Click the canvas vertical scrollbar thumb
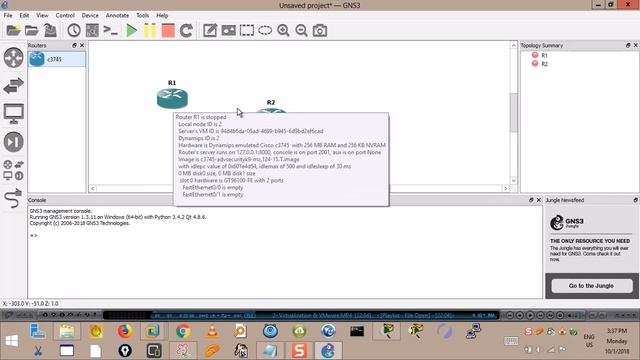This screenshot has width=640, height=360. pos(513,113)
